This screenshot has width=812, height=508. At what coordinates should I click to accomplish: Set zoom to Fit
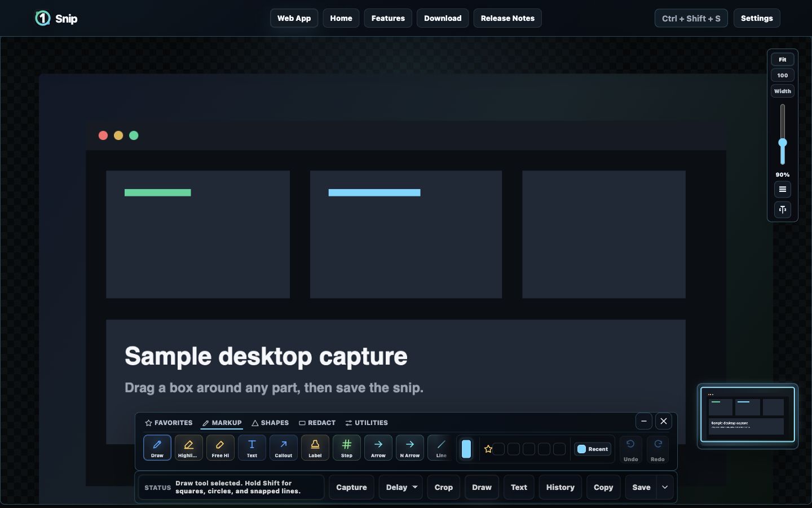(783, 59)
